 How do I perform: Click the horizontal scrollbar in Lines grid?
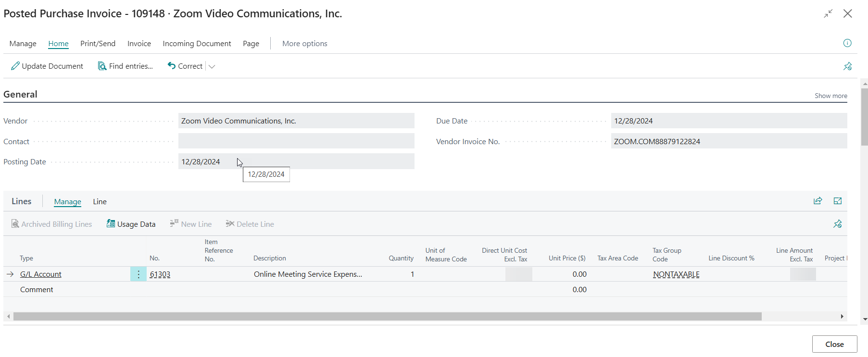point(388,316)
